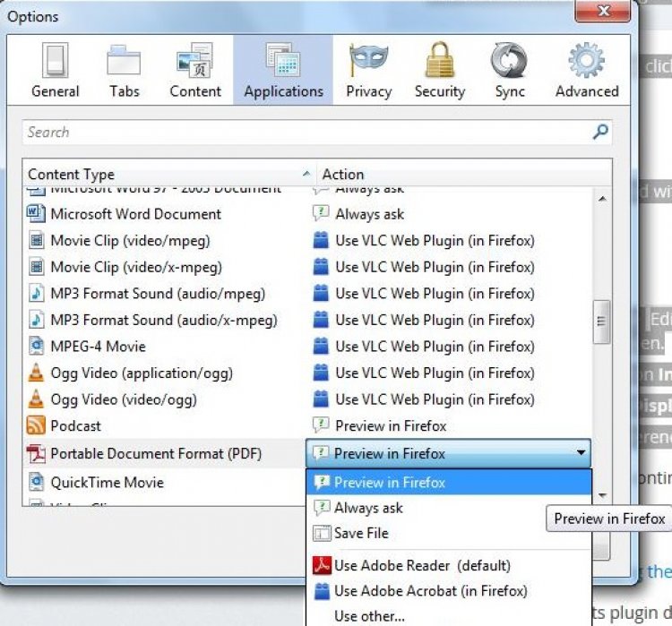Sort by Content Type column header
The image size is (672, 626).
[161, 174]
